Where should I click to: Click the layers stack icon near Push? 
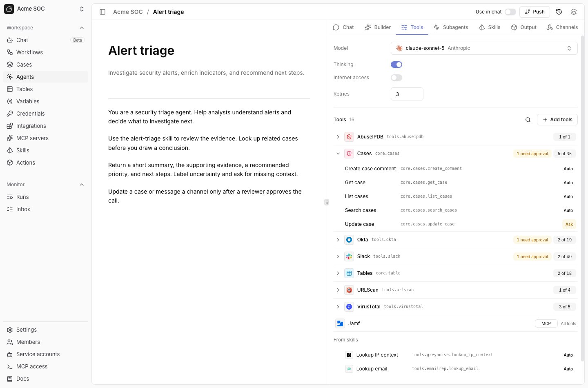(x=574, y=12)
